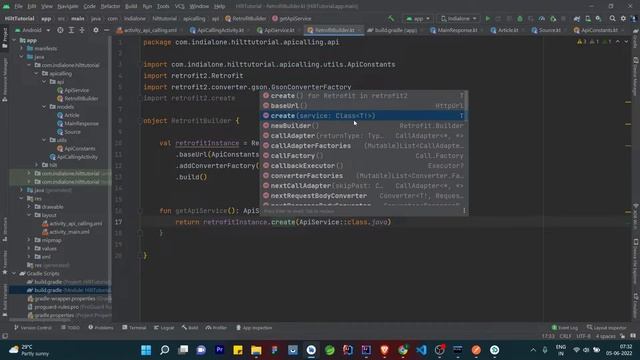Click Select Opened File target icon in Project panel
This screenshot has height=360, width=640.
[60, 30]
